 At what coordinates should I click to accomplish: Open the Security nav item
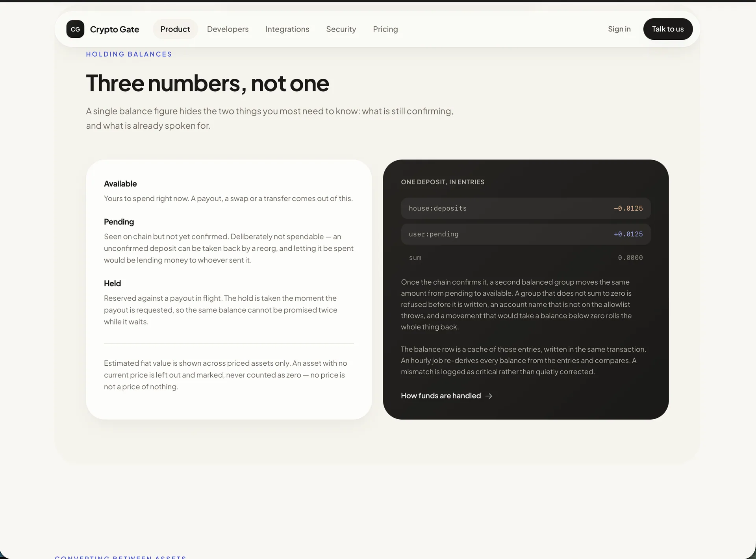click(341, 29)
